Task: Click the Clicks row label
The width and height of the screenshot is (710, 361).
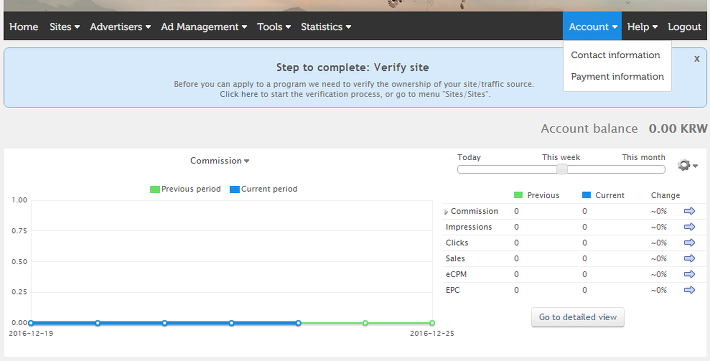Action: coord(456,243)
